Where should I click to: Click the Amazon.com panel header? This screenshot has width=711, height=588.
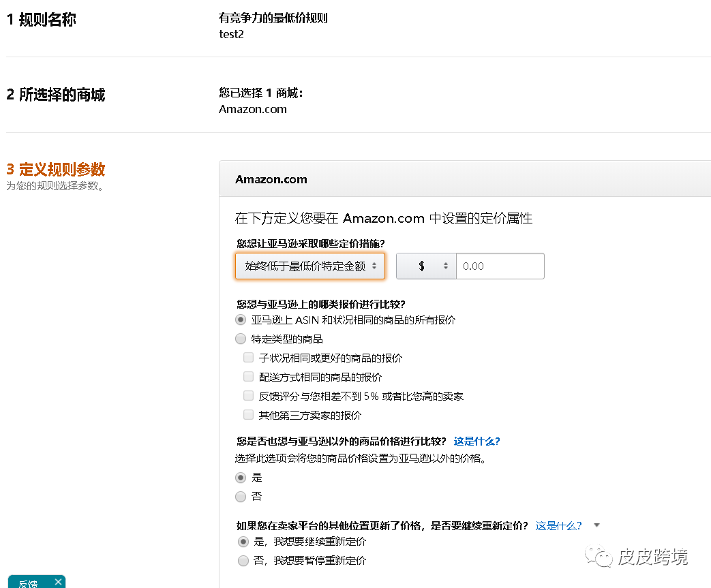coord(465,179)
